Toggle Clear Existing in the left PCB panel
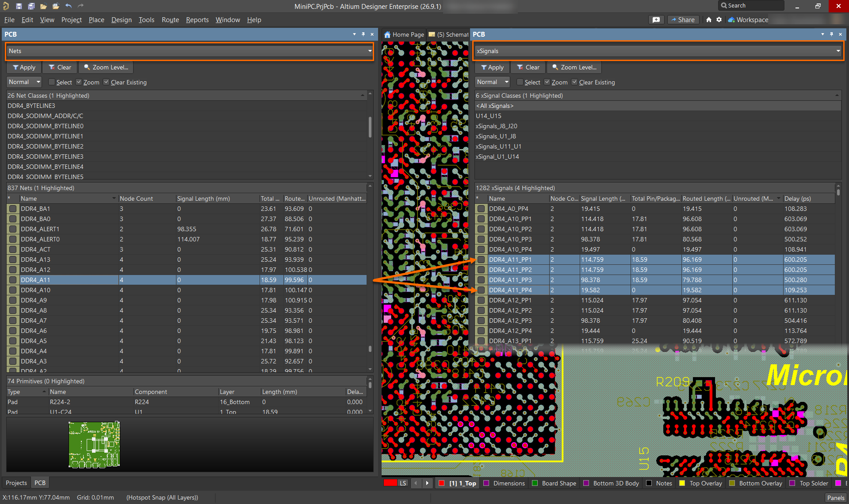 tap(106, 82)
